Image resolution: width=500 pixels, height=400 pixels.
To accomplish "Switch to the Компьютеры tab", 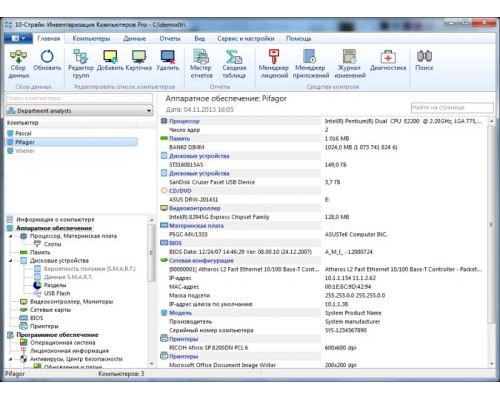I will pyautogui.click(x=91, y=39).
